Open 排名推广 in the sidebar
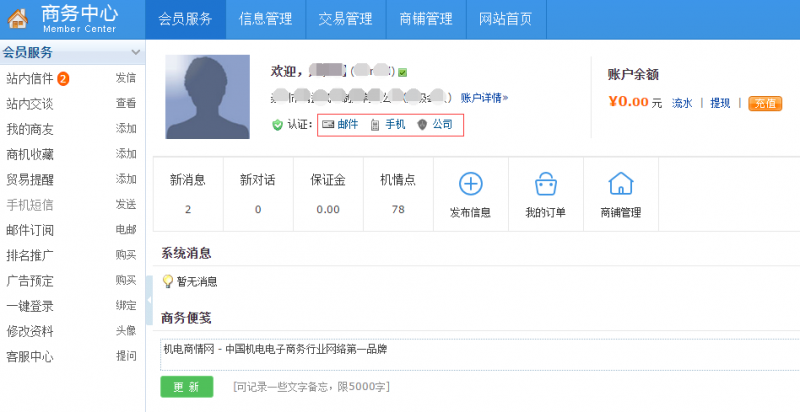 click(x=30, y=255)
